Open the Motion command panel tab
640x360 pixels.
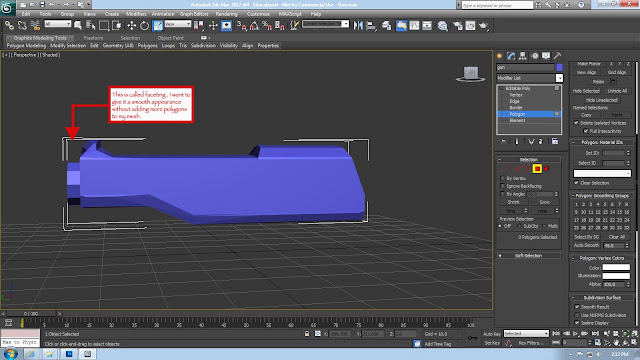[535, 56]
